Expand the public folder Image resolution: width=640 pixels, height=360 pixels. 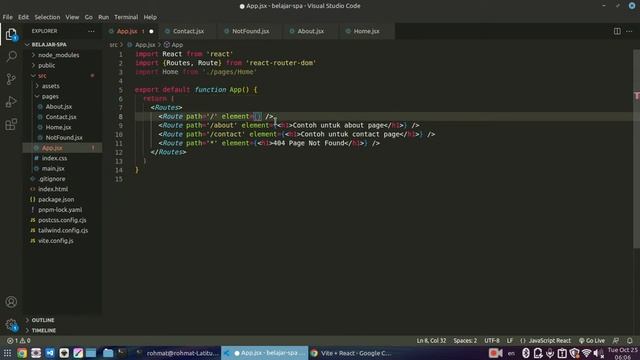(47, 65)
